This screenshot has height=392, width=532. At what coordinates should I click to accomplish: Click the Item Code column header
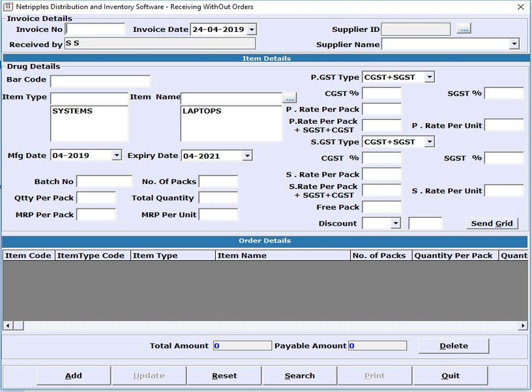point(29,256)
